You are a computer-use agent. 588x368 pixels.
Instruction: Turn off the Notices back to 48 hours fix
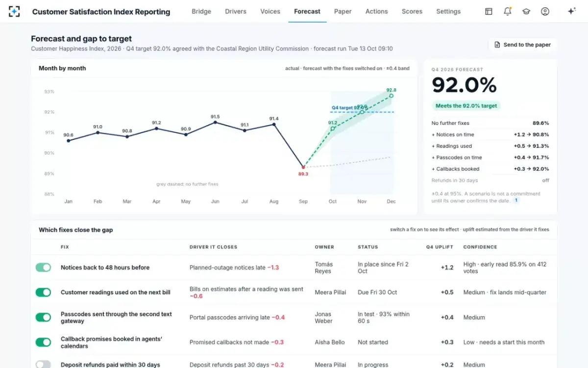(43, 267)
